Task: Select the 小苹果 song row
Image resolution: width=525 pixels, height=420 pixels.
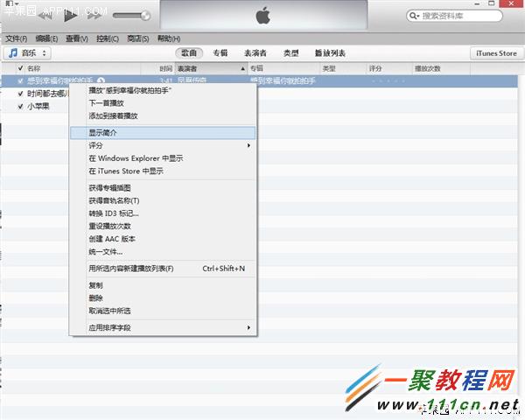Action: (x=38, y=107)
